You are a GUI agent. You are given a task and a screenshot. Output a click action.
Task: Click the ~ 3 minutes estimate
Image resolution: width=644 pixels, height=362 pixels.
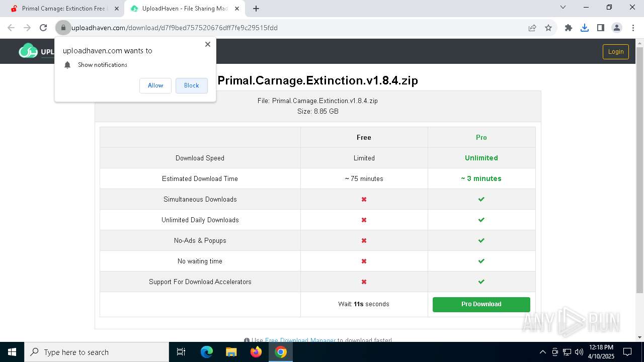[x=481, y=178]
